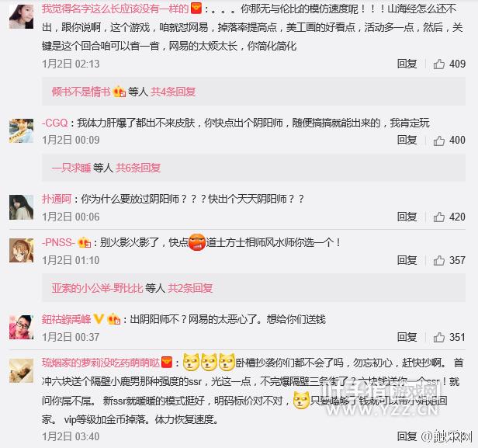Image resolution: width=478 pixels, height=448 pixels.
Task: Expand the 共2条回复 replies
Action: (190, 287)
